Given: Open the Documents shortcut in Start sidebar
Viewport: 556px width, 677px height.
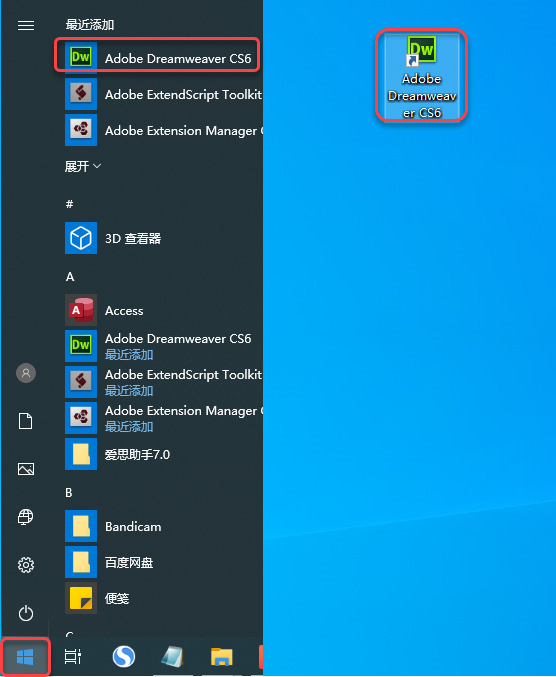Looking at the screenshot, I should click(x=26, y=421).
